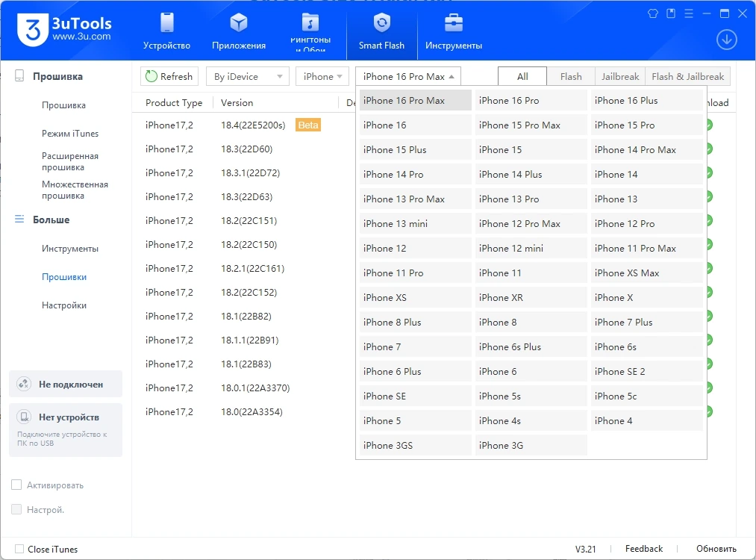Image resolution: width=756 pixels, height=560 pixels.
Task: Click the feedback note icon in title bar
Action: point(671,13)
